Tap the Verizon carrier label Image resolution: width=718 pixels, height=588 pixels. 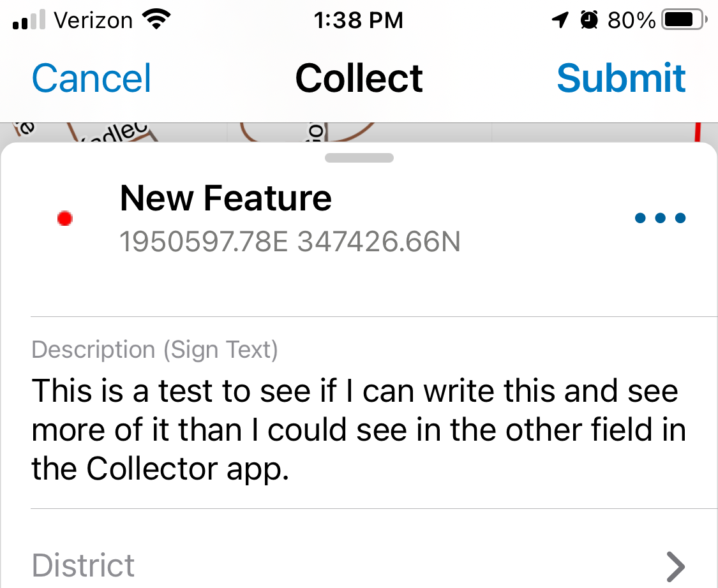point(94,20)
